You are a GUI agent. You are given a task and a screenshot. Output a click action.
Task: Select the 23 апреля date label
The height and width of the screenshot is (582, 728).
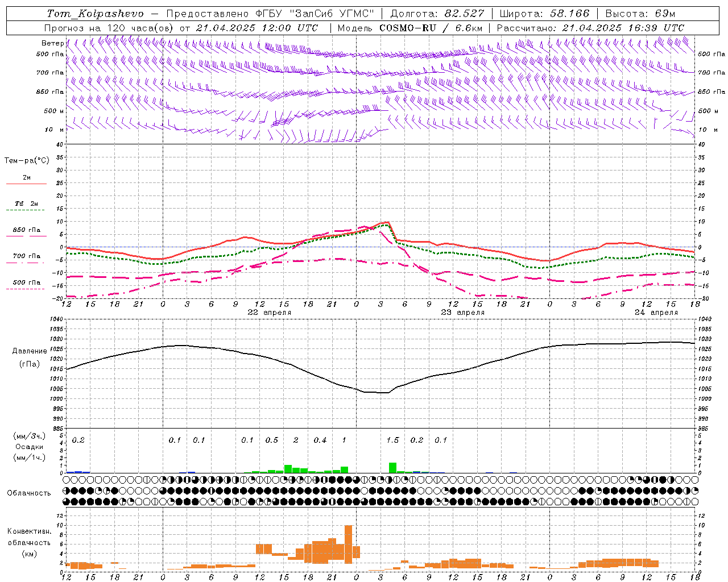point(463,313)
